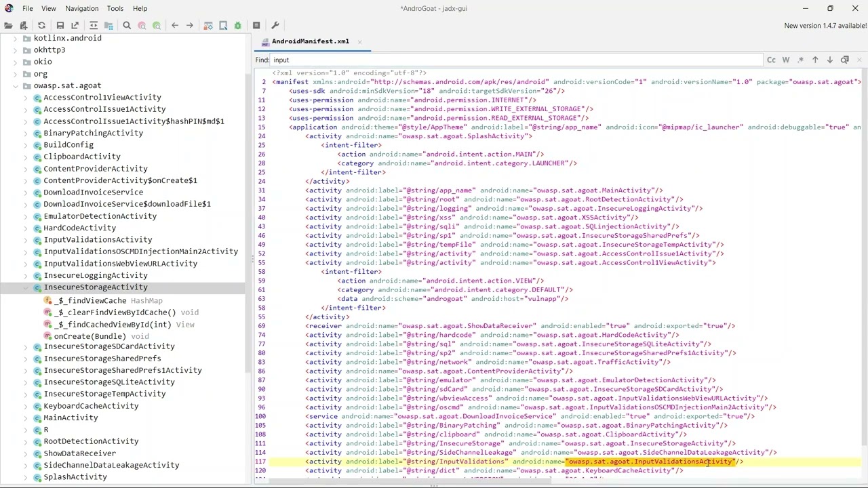Launch debugger with the green bug icon

coord(238,26)
